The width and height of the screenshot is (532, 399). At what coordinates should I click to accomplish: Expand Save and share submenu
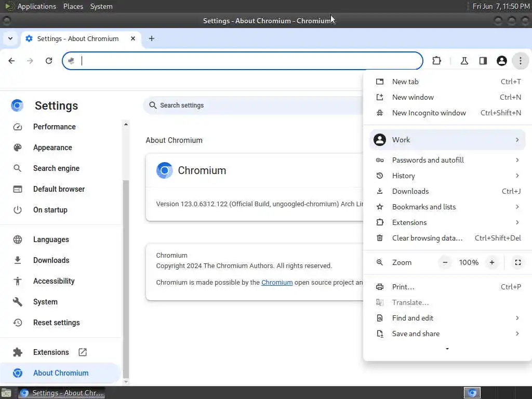tap(447, 334)
